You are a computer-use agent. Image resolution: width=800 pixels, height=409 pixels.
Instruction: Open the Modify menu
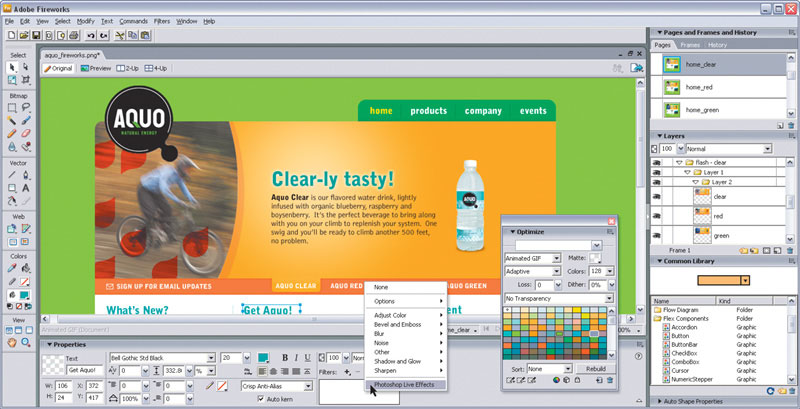(86, 21)
